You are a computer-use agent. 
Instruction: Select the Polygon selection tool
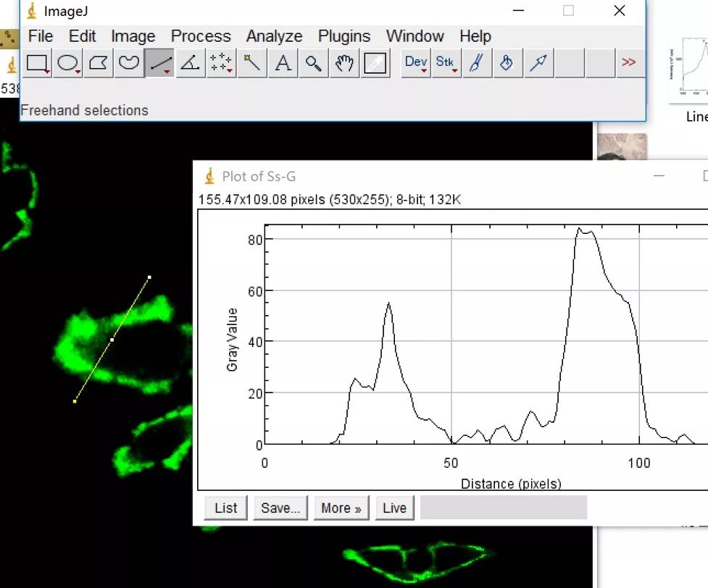[x=99, y=63]
